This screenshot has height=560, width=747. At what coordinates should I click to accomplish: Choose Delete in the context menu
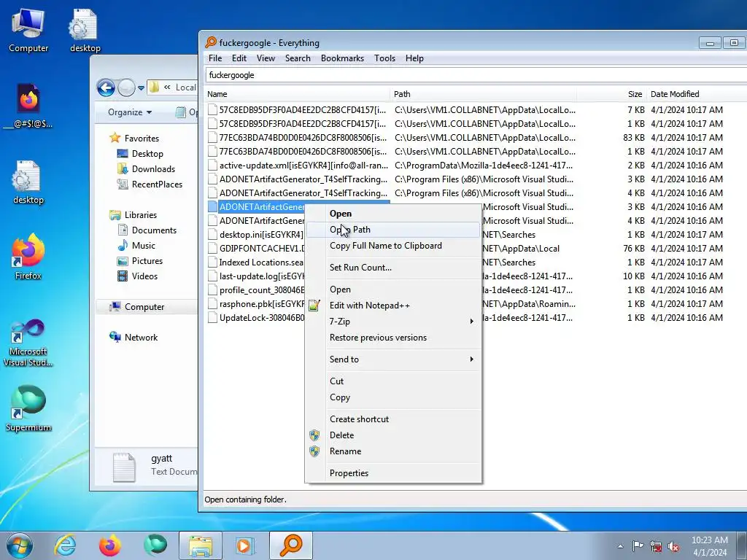pyautogui.click(x=393, y=435)
